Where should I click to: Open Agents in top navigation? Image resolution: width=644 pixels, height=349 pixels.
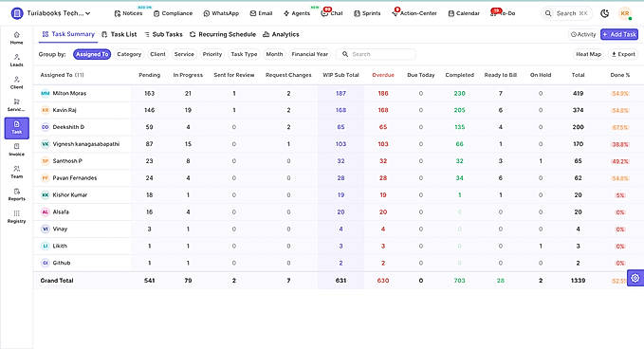coord(297,13)
